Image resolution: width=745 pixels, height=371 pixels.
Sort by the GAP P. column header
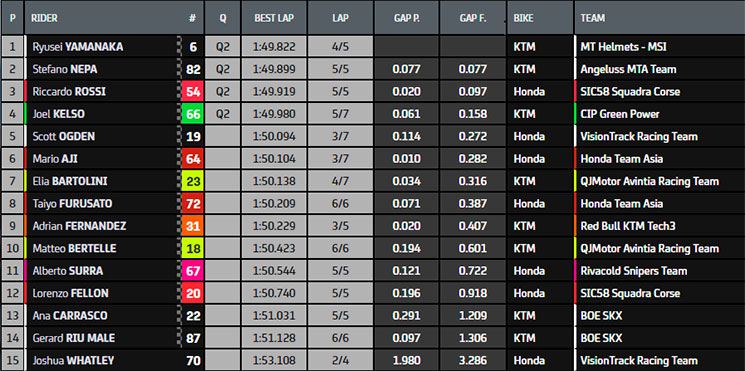[406, 18]
